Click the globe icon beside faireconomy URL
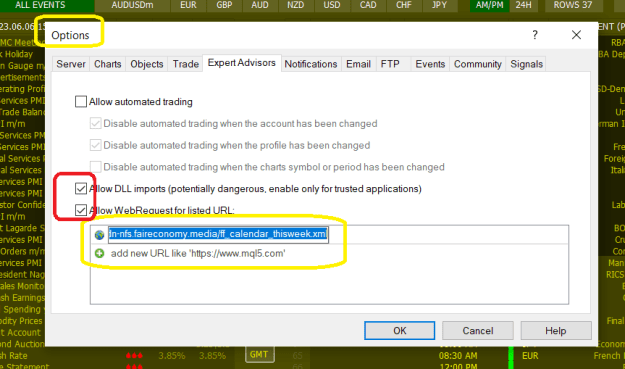625x369 pixels. click(x=99, y=235)
